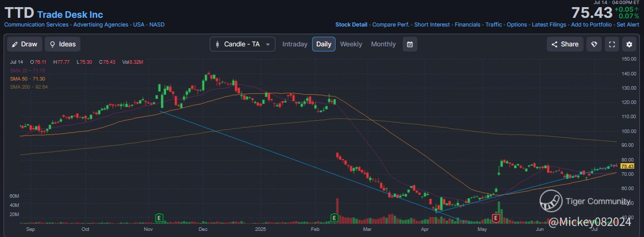
Task: Switch to Monthly timeframe
Action: pos(383,44)
